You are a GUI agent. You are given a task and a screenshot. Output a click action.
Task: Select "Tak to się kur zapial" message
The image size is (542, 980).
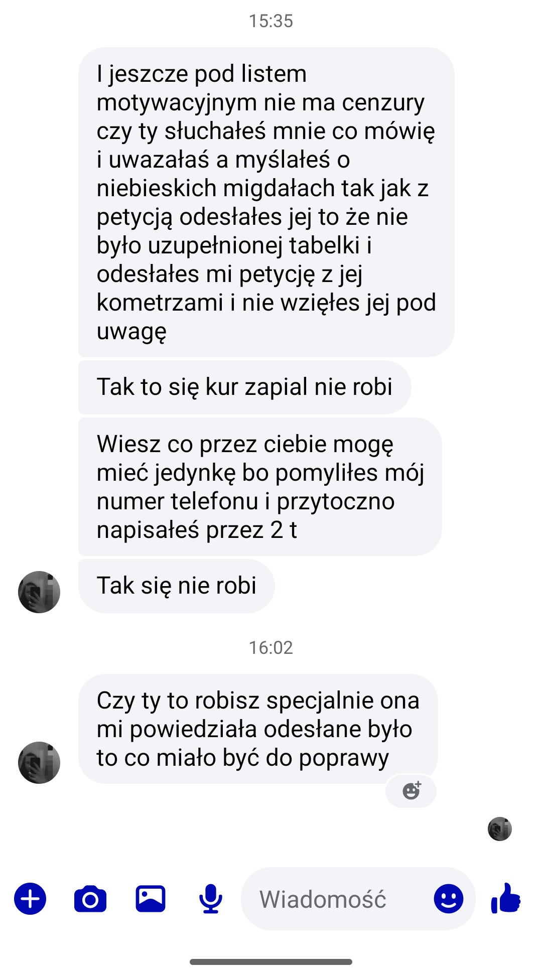pos(245,387)
